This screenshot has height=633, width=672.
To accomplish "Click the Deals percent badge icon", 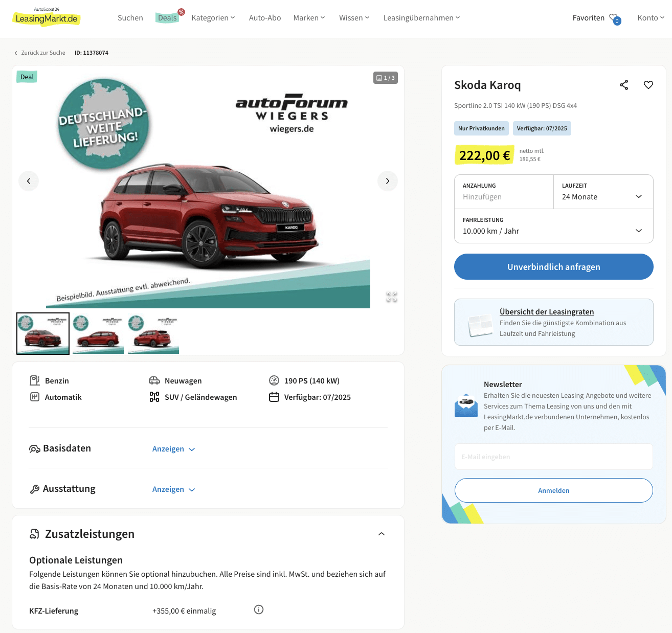I will [x=181, y=12].
